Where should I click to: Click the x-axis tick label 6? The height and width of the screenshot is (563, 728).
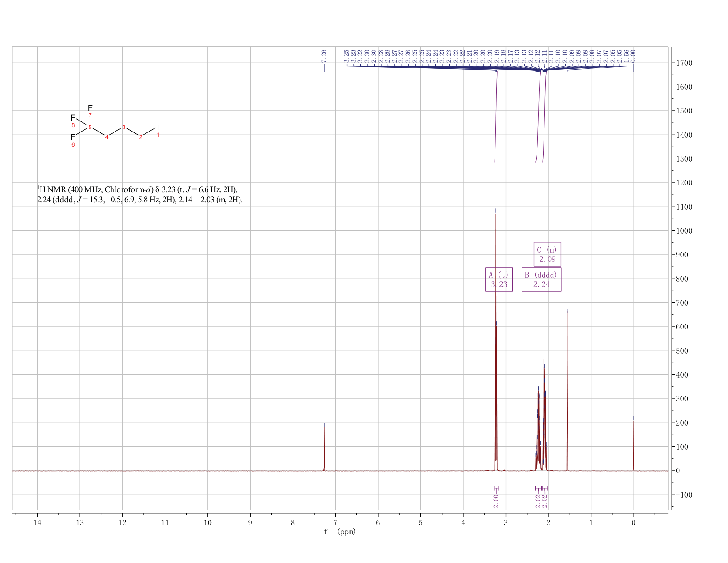[x=378, y=523]
